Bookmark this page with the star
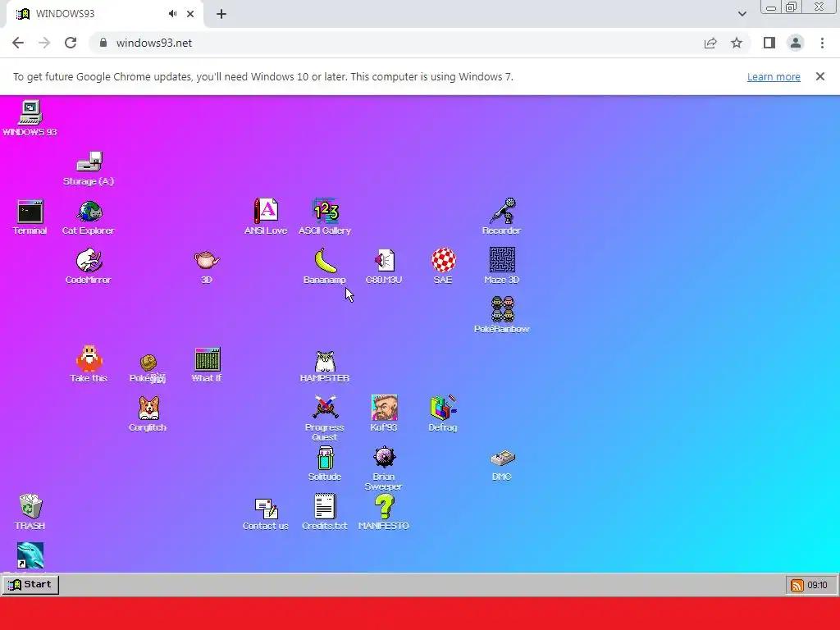The width and height of the screenshot is (840, 630). (737, 43)
